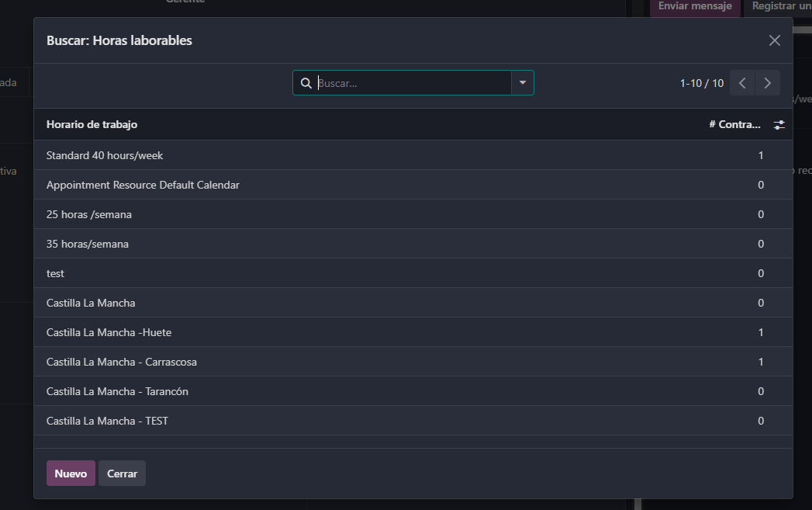This screenshot has width=812, height=510.
Task: Go to the previous page of results
Action: (742, 83)
